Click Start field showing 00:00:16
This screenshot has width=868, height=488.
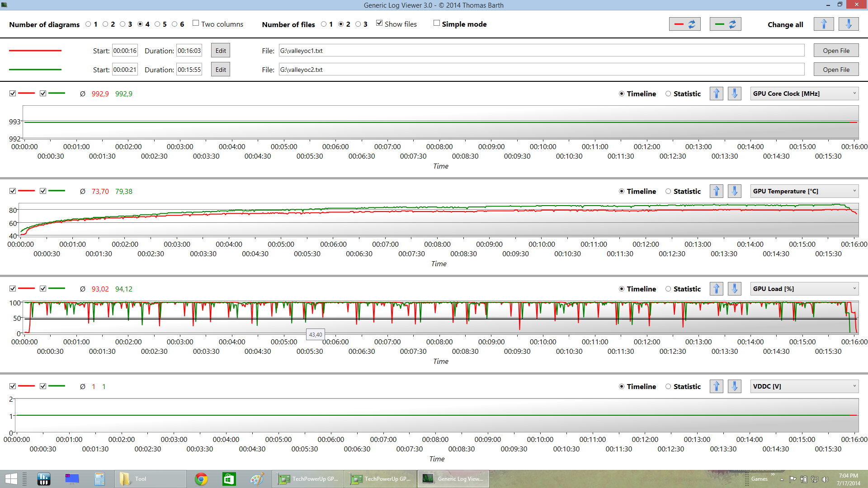click(125, 51)
